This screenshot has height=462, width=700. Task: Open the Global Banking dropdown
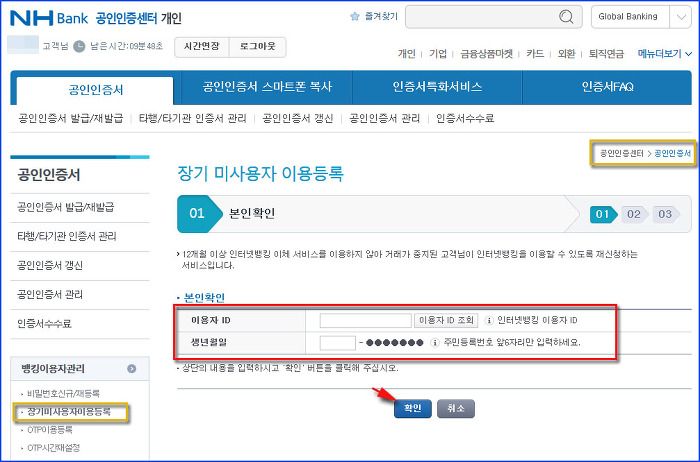[641, 17]
